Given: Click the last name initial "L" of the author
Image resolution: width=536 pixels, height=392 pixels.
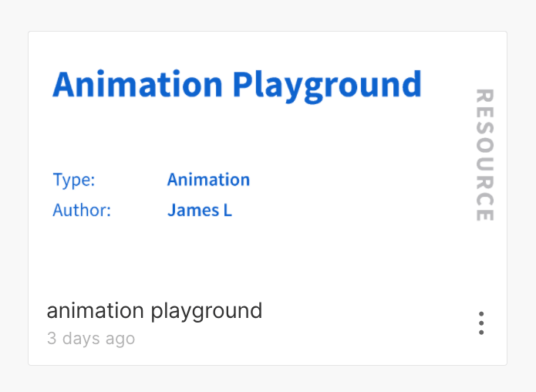Looking at the screenshot, I should tap(228, 210).
